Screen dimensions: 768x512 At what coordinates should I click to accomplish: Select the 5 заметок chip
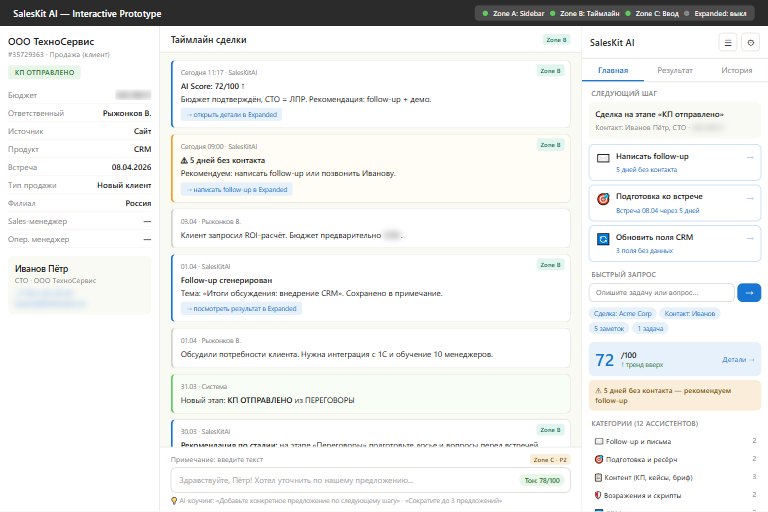[x=609, y=329]
